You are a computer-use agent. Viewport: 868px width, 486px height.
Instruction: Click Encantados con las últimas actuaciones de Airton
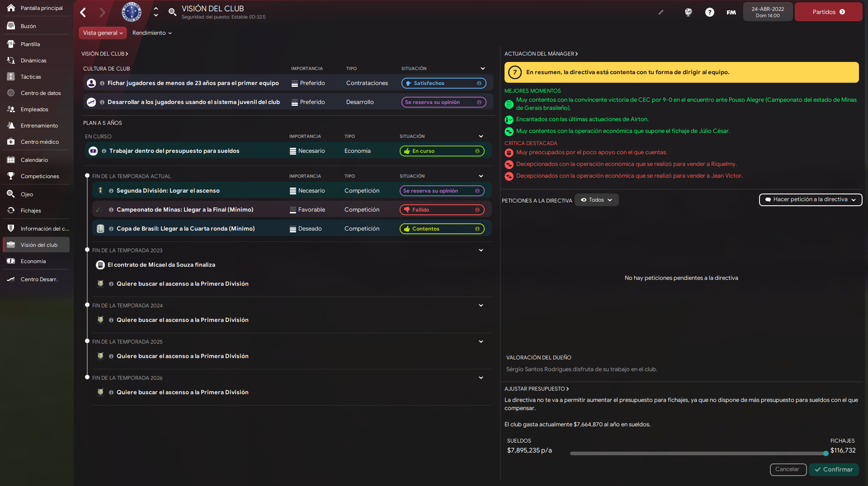(x=582, y=119)
